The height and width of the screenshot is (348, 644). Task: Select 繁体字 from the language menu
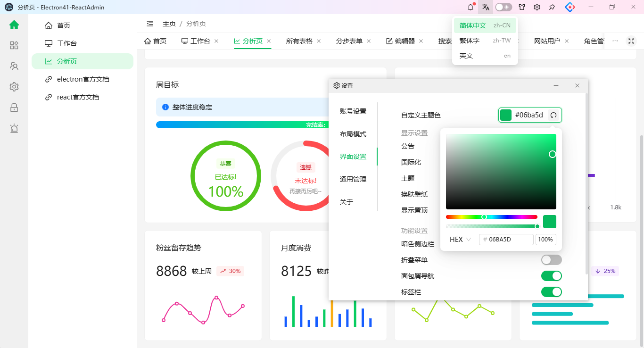pos(485,41)
